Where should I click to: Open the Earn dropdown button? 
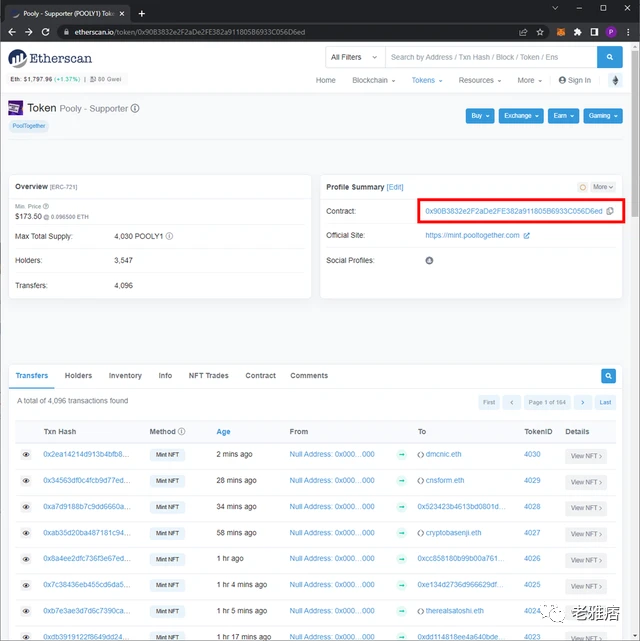563,116
